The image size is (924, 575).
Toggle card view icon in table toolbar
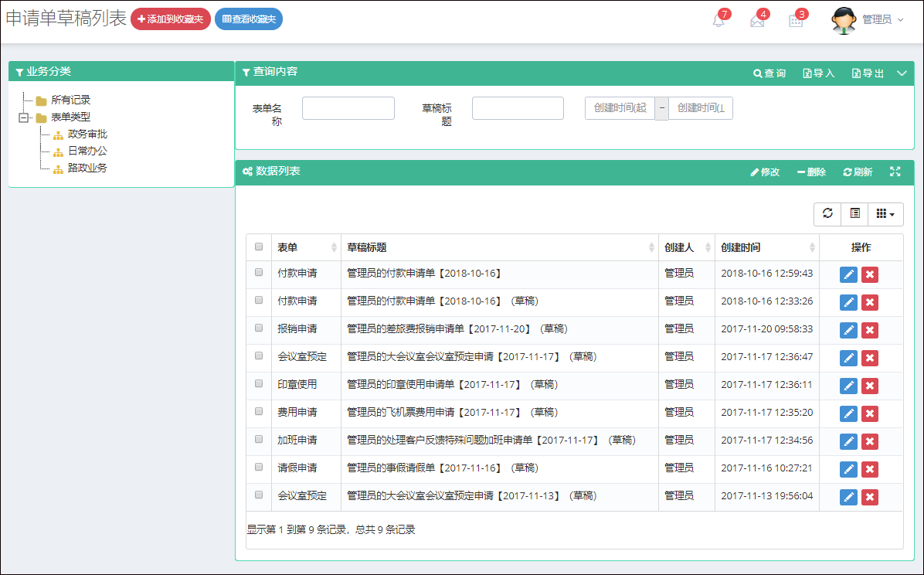pyautogui.click(x=854, y=214)
